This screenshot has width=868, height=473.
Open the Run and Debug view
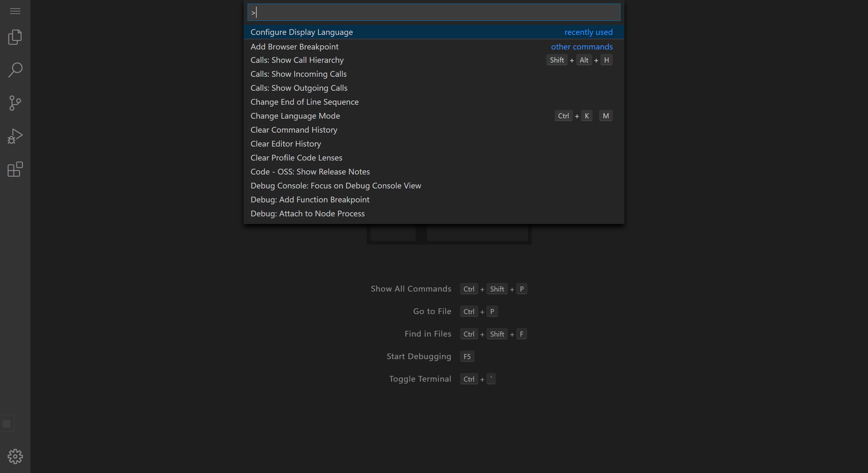tap(15, 136)
